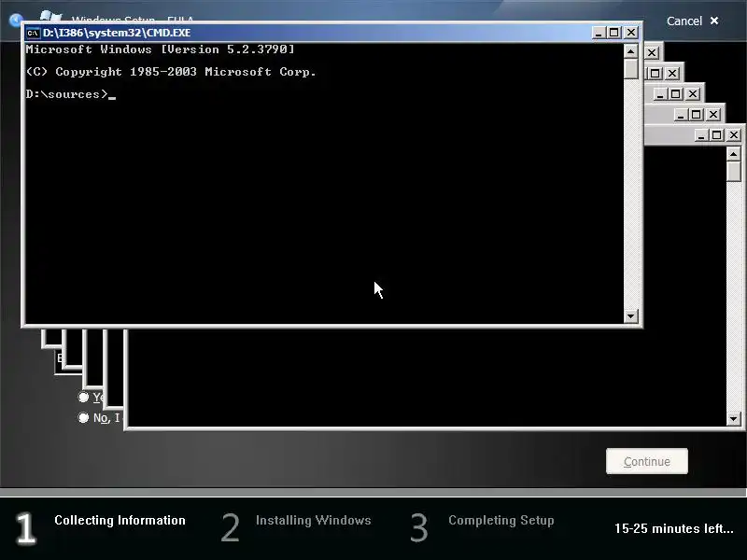Viewport: 747px width, 560px height.
Task: Maximize the background CMD window just above the lowest
Action: [x=696, y=115]
